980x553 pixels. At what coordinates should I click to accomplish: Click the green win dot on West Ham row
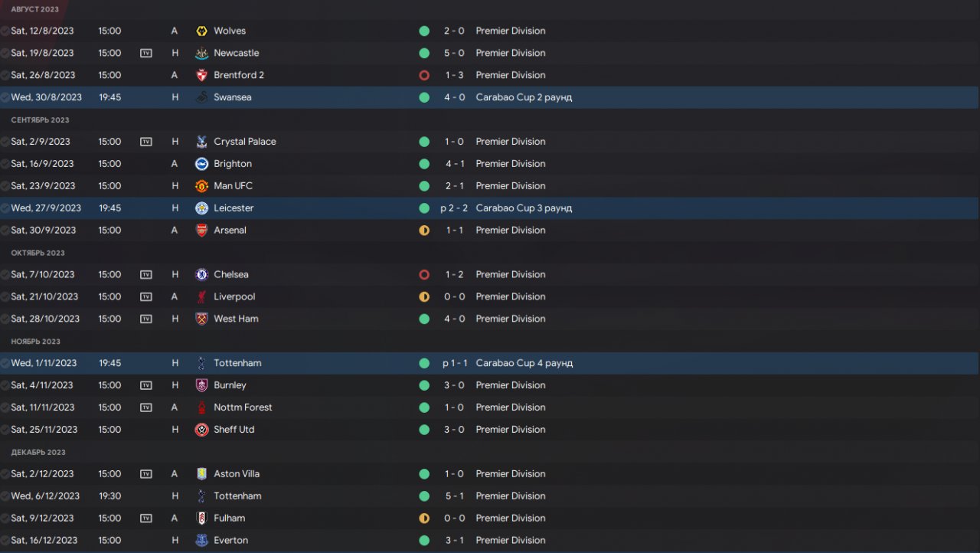[424, 319]
